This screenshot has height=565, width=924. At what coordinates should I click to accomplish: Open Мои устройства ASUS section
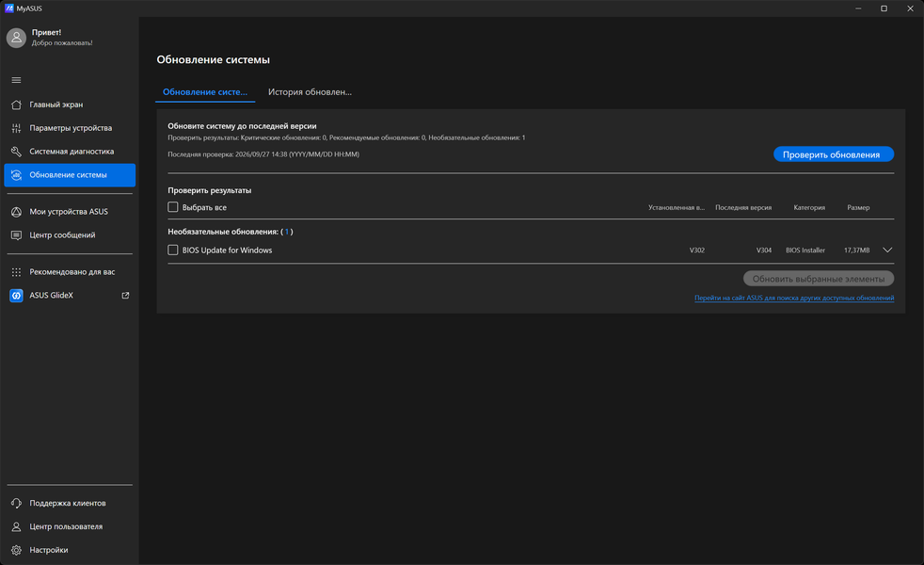pyautogui.click(x=70, y=212)
